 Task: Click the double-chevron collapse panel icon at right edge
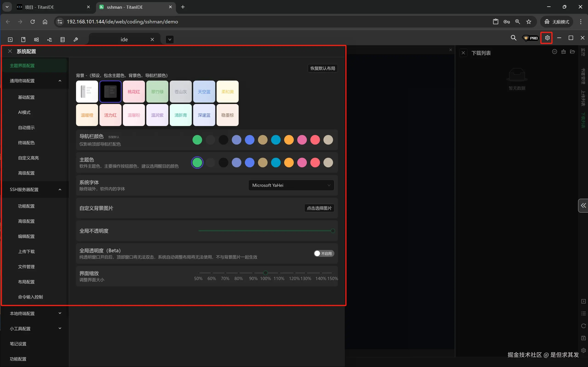[583, 206]
